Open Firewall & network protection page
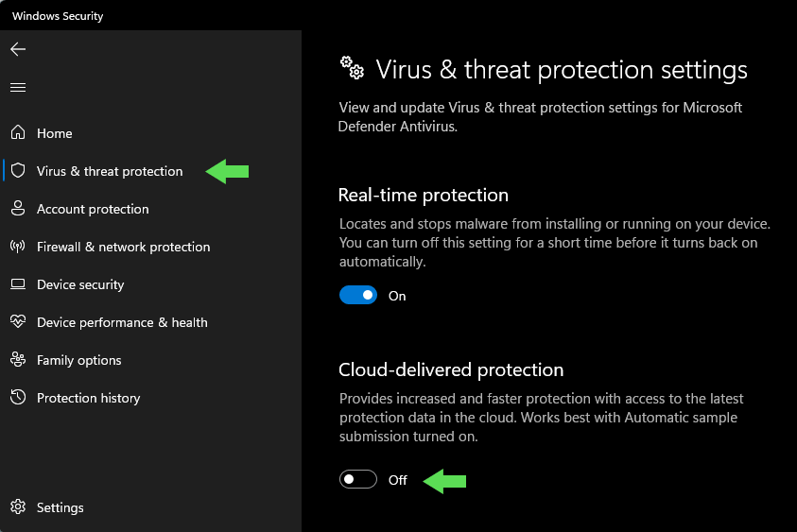The height and width of the screenshot is (532, 797). click(124, 247)
